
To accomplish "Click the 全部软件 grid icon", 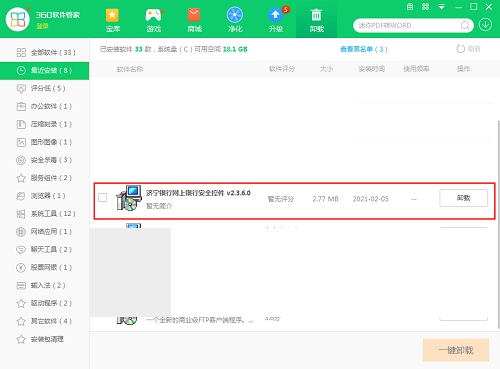I will coord(21,52).
